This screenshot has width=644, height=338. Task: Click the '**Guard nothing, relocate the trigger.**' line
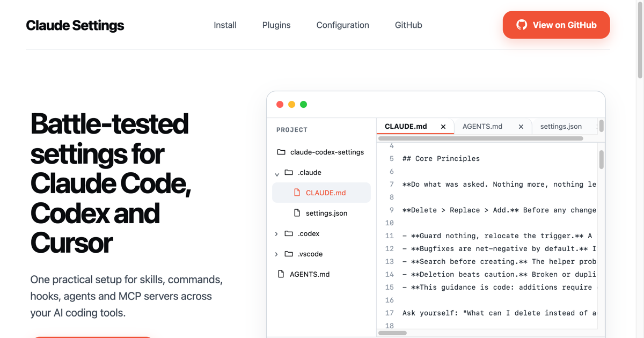[x=499, y=236]
